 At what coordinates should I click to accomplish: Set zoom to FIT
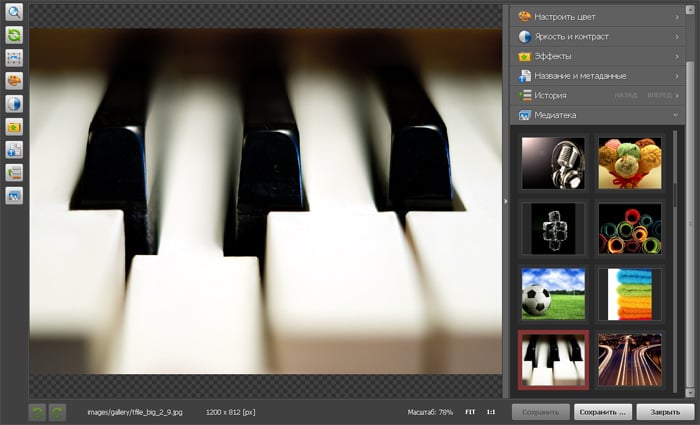[469, 411]
